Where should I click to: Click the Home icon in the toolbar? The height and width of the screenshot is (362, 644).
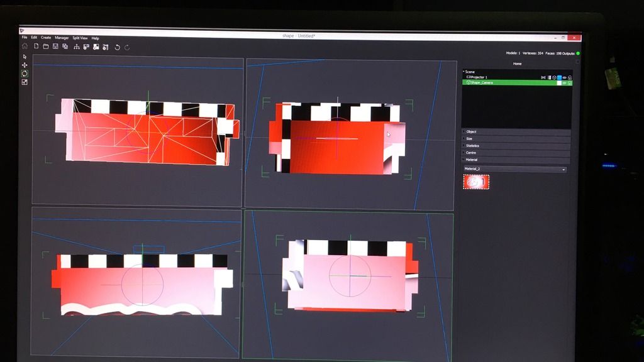pos(25,46)
